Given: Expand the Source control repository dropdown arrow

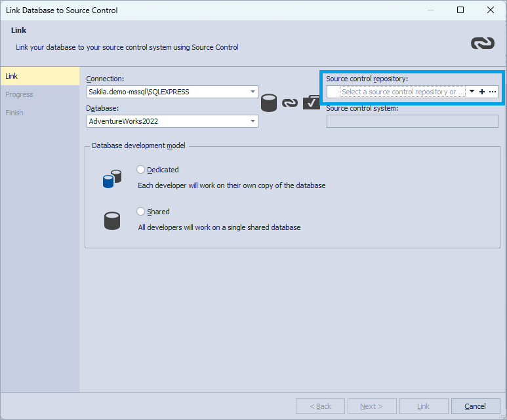Looking at the screenshot, I should 472,92.
